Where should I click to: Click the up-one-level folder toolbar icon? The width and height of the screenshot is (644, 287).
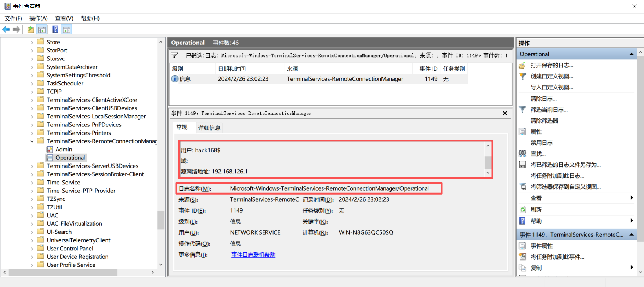(31, 30)
